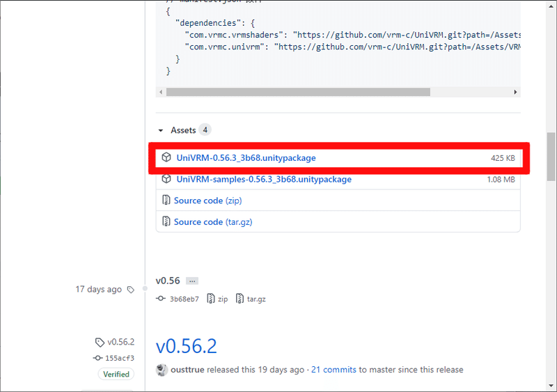Click the commit icon next to 3b68eb7
Image resolution: width=557 pixels, height=392 pixels.
click(x=162, y=299)
